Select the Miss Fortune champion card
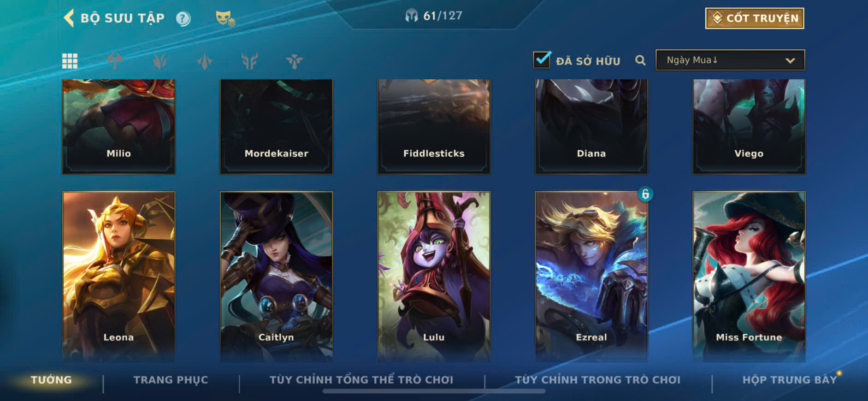The height and width of the screenshot is (401, 868). [x=749, y=277]
